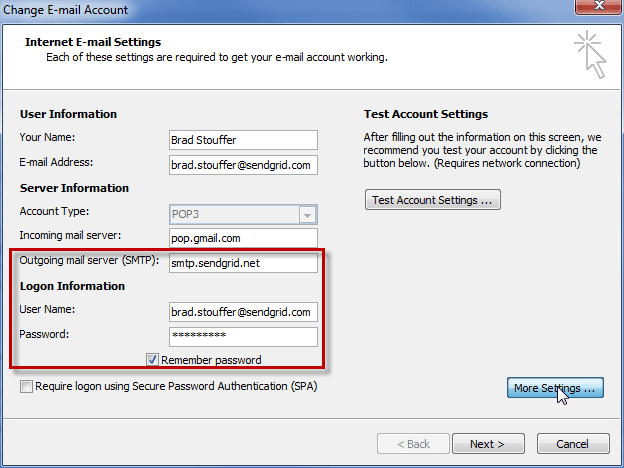The image size is (624, 468).
Task: Click the Back button
Action: tap(410, 443)
